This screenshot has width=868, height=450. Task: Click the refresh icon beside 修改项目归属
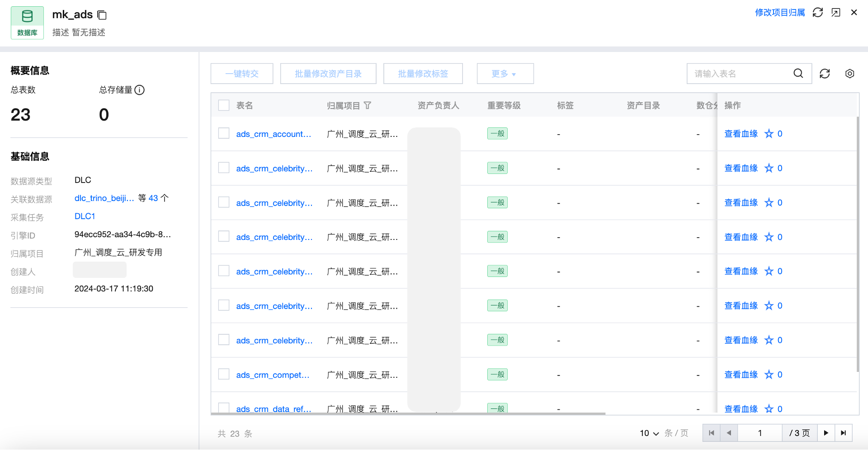click(817, 13)
